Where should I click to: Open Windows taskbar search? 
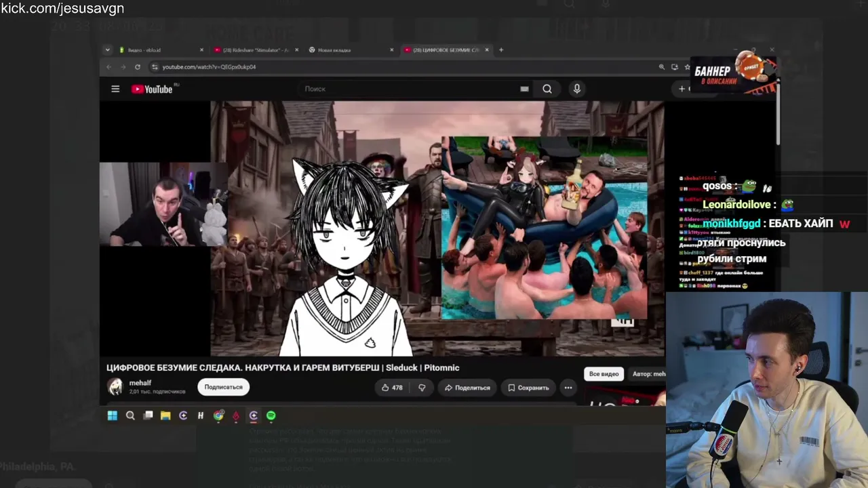point(130,415)
